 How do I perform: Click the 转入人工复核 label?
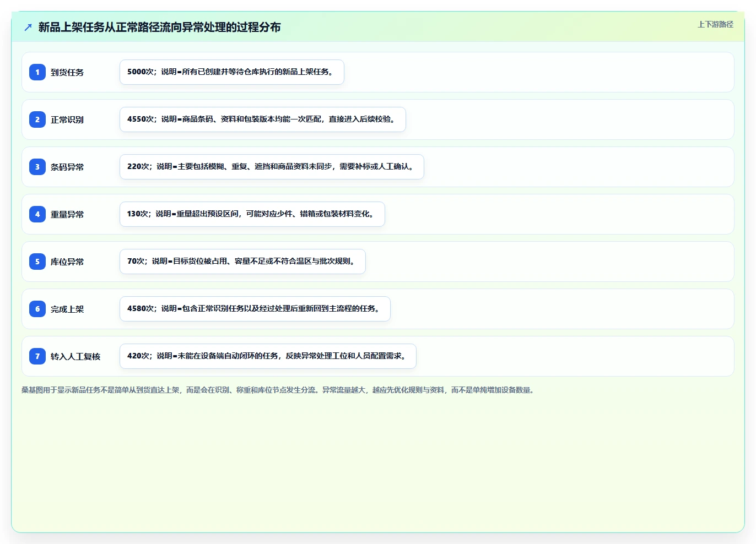tap(75, 356)
